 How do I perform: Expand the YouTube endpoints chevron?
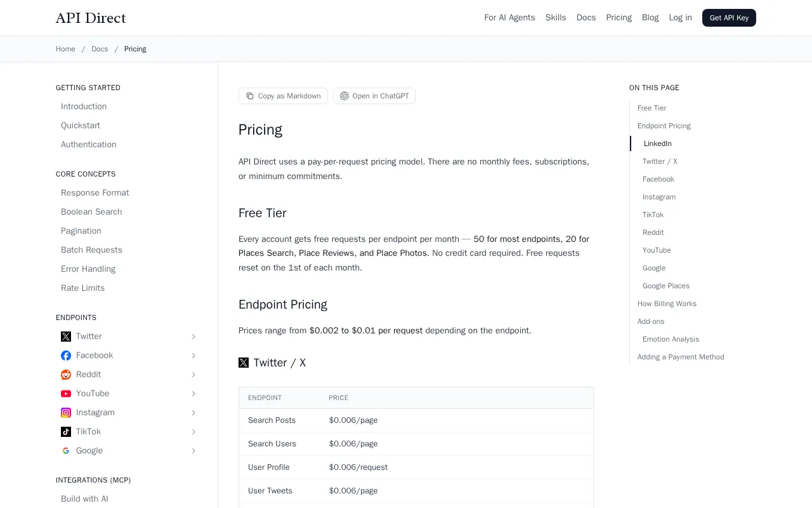(x=193, y=394)
